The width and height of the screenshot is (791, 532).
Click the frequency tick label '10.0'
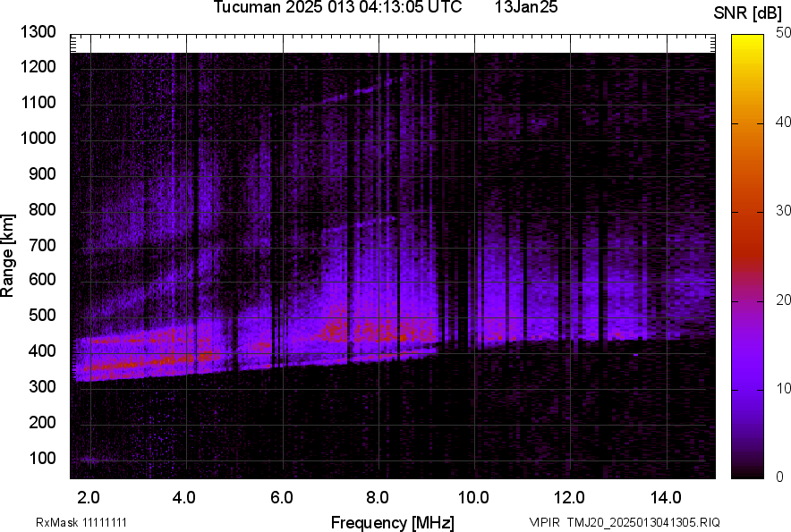pos(473,498)
